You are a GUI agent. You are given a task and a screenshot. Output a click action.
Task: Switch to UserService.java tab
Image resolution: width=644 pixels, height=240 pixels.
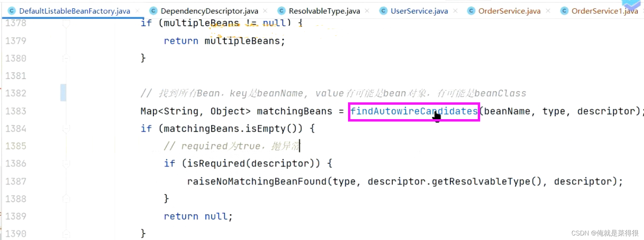click(x=419, y=11)
